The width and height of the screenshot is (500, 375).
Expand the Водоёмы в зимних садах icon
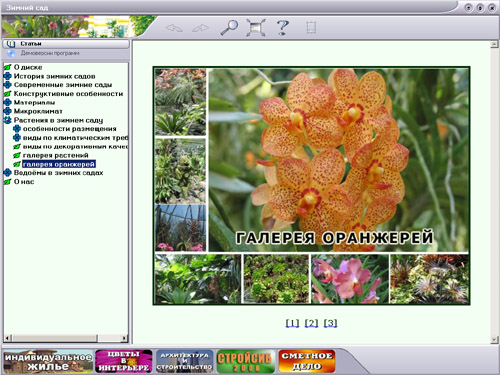[8, 173]
